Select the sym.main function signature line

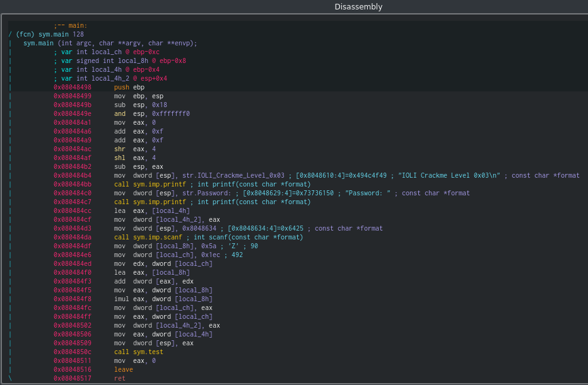[110, 43]
